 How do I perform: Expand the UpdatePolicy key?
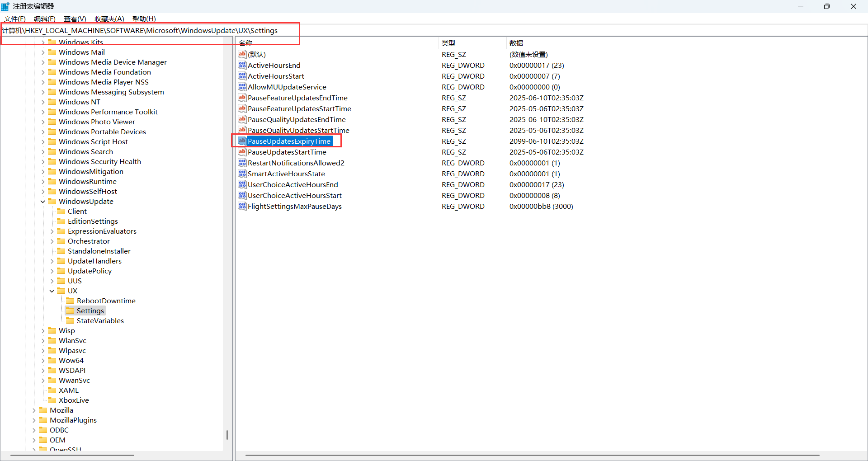[52, 271]
